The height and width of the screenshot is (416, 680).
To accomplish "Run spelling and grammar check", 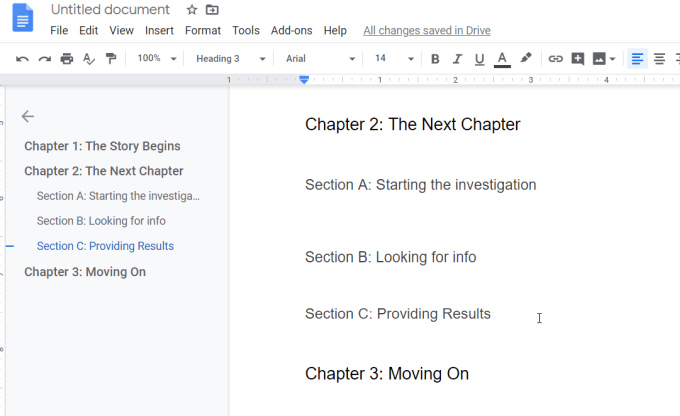I will [x=89, y=59].
